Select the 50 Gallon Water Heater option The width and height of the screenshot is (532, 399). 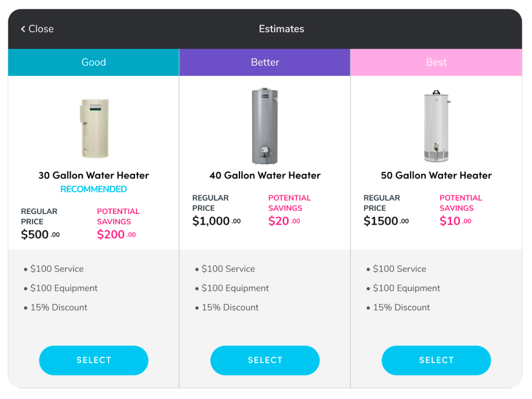(x=436, y=360)
